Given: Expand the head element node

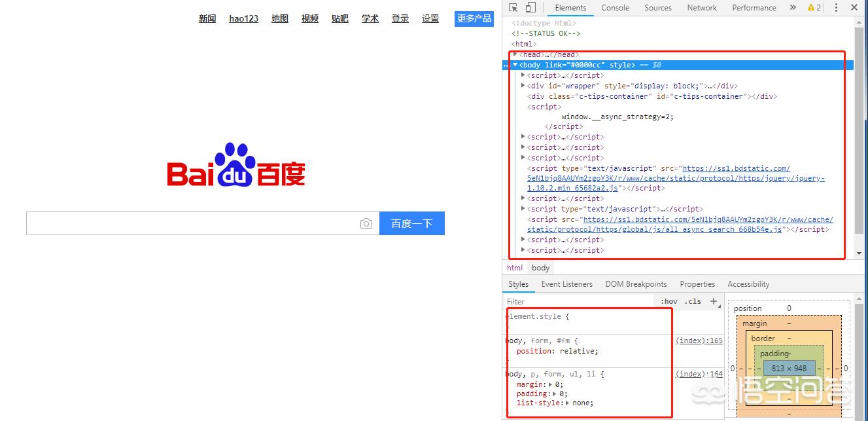Looking at the screenshot, I should tap(515, 54).
